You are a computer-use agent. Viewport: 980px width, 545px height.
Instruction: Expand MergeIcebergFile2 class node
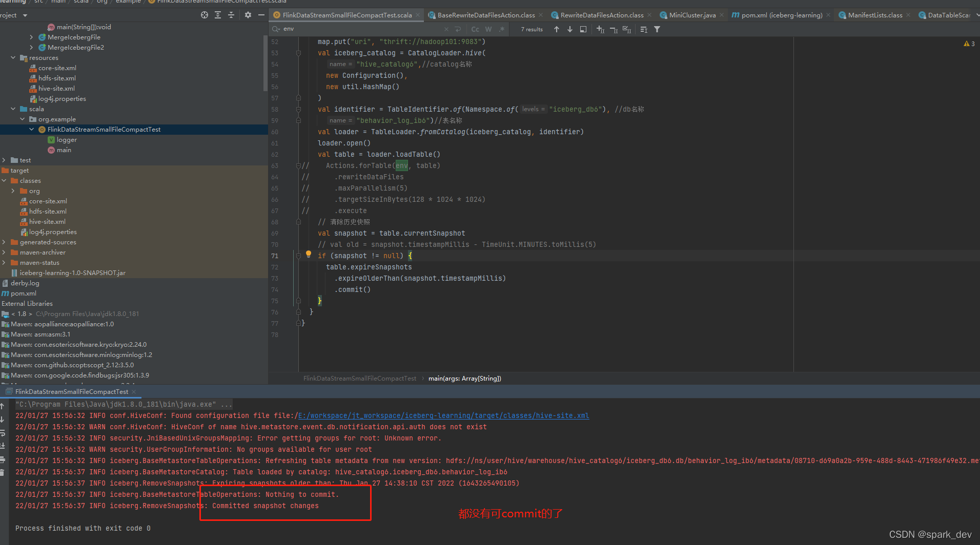[32, 47]
